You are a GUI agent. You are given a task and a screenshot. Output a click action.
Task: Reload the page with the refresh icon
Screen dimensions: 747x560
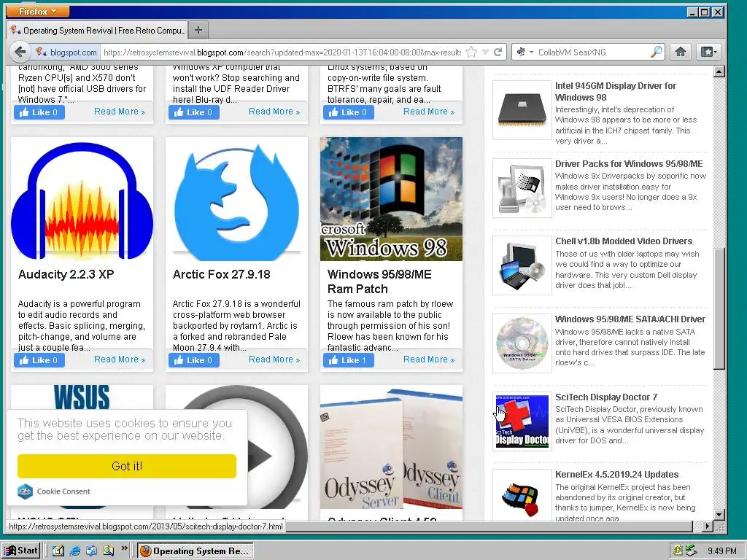pos(498,52)
